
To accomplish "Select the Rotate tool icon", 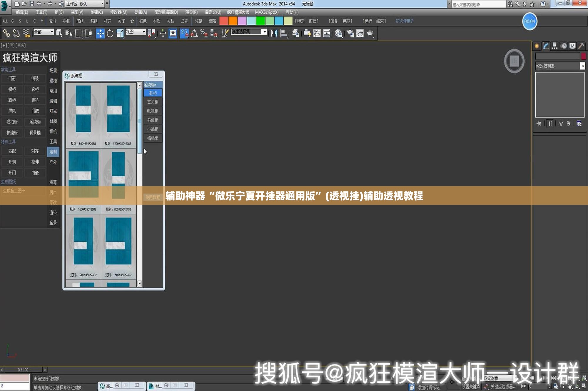I will tap(110, 33).
